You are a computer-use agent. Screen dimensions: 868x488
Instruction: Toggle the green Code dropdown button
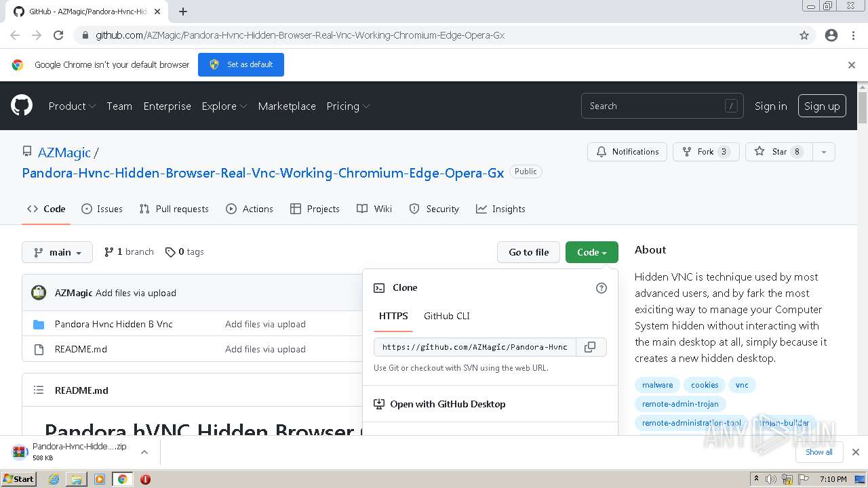point(592,252)
